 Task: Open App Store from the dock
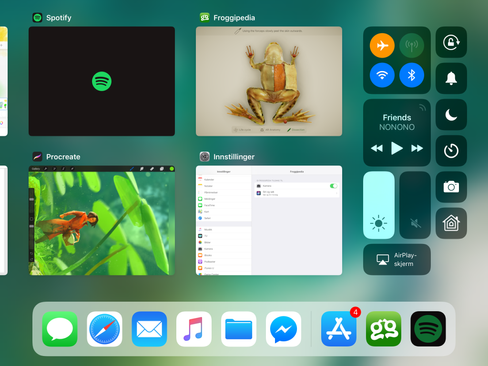[339, 329]
